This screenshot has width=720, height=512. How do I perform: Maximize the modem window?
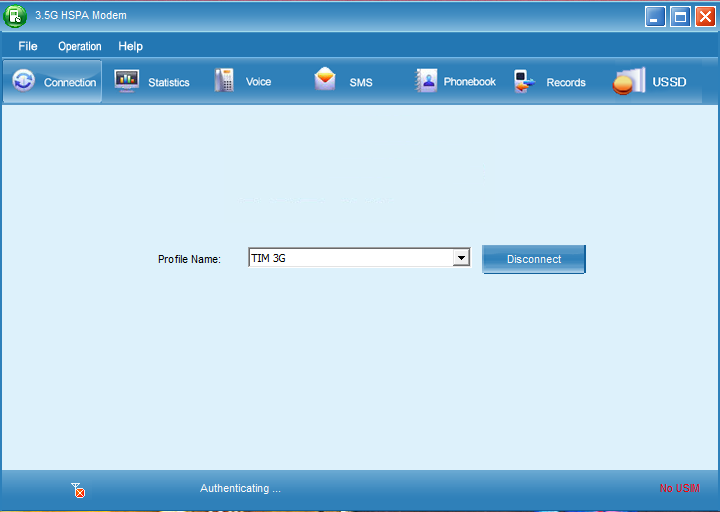tap(680, 17)
